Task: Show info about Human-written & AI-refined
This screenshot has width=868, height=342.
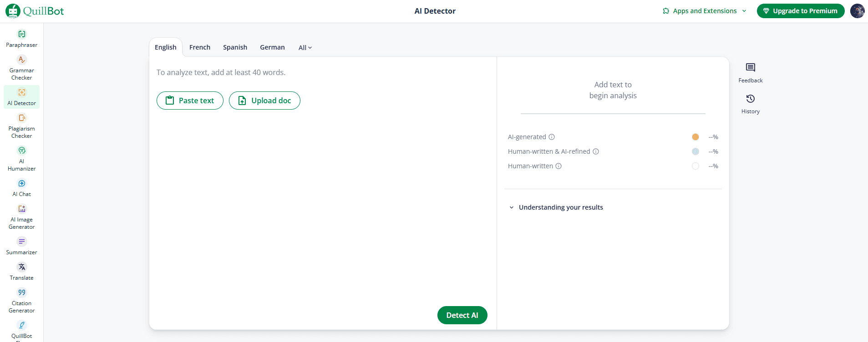Action: (x=596, y=151)
